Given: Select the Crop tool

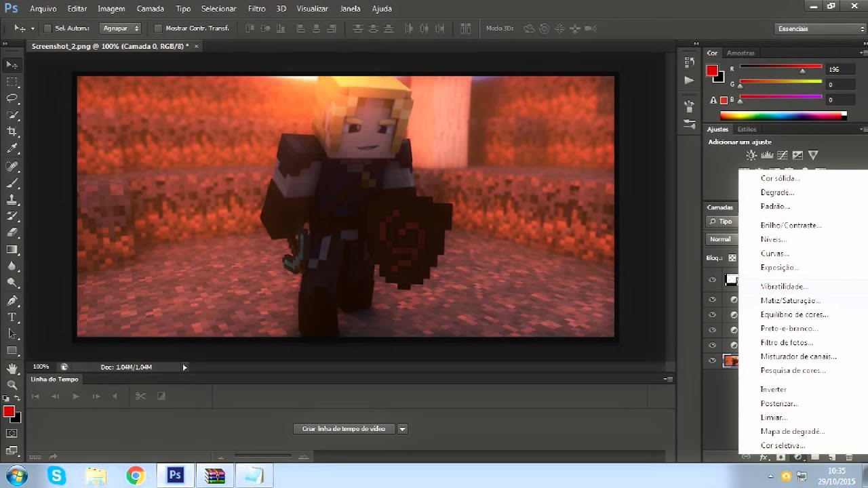Looking at the screenshot, I should tap(12, 131).
